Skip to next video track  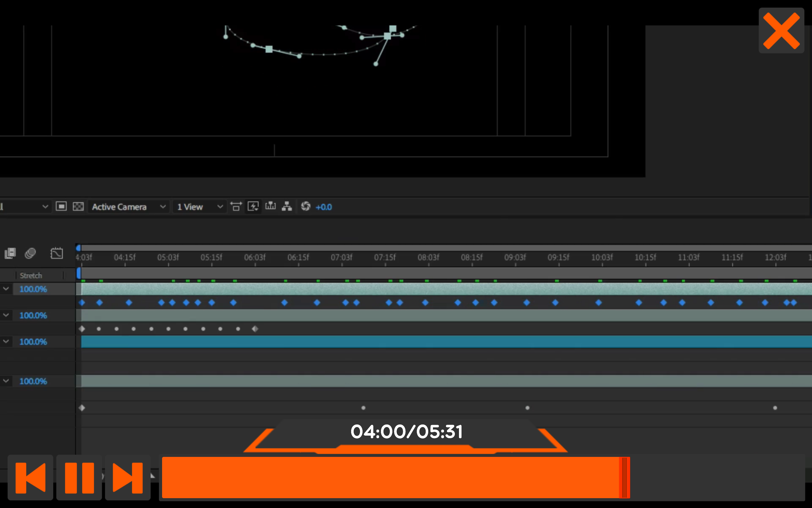(x=128, y=478)
